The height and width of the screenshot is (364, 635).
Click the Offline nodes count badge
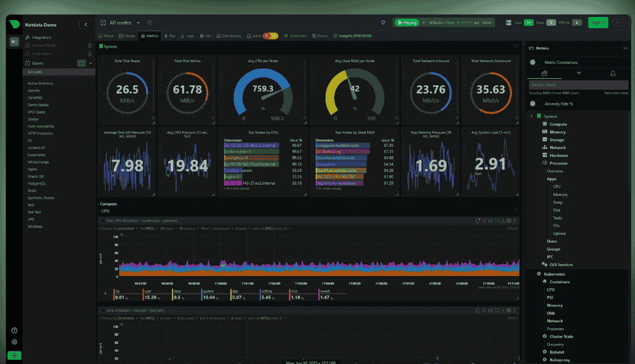point(577,23)
